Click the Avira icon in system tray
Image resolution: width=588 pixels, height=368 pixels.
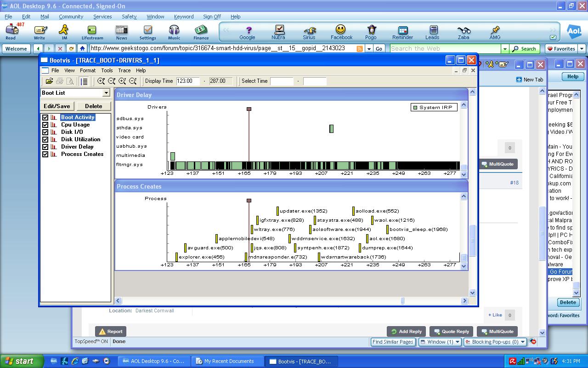[513, 361]
